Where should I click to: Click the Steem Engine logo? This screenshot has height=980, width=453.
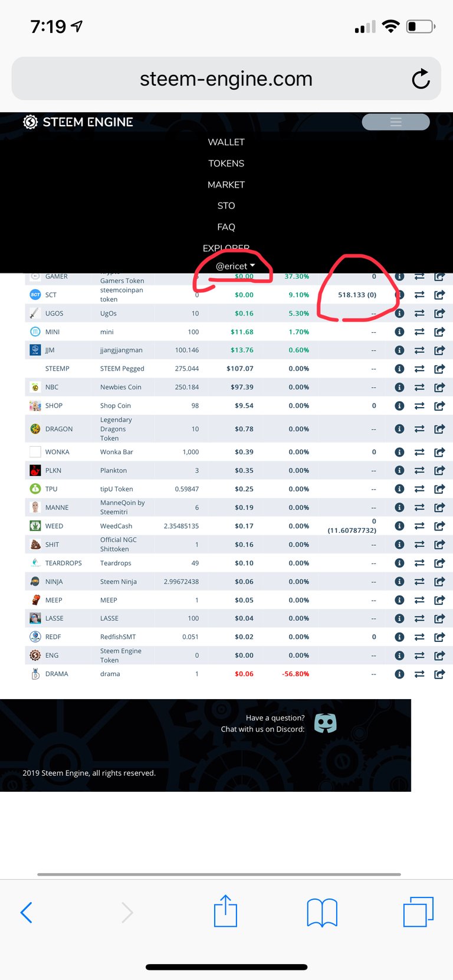78,122
